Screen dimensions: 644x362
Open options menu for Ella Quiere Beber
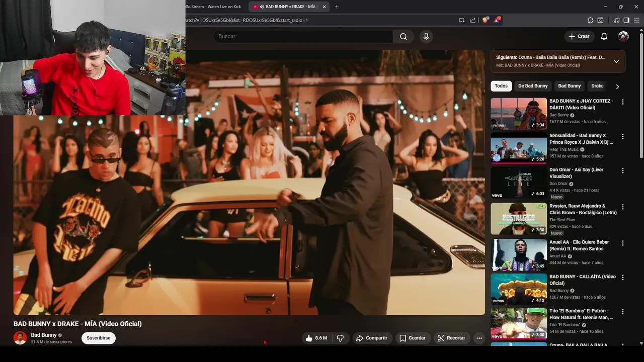[x=622, y=243]
